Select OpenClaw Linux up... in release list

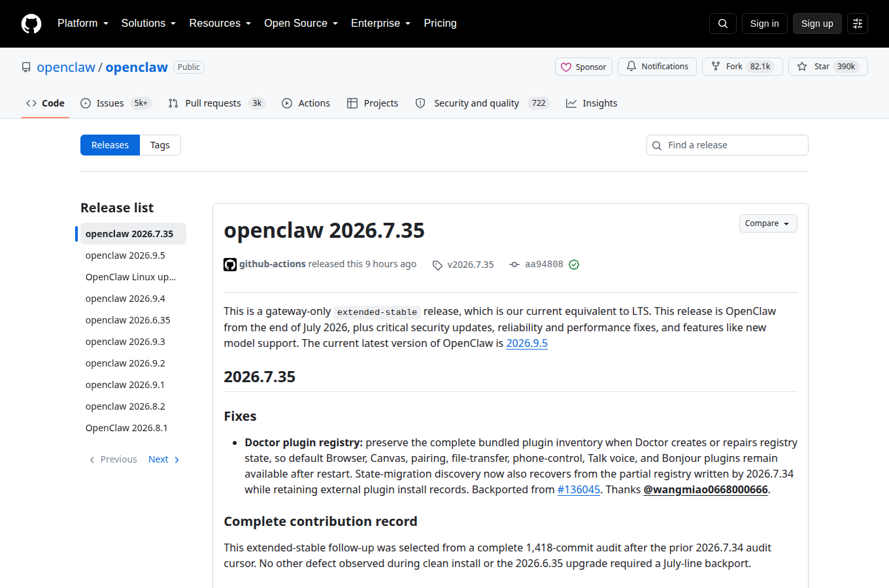tap(133, 277)
